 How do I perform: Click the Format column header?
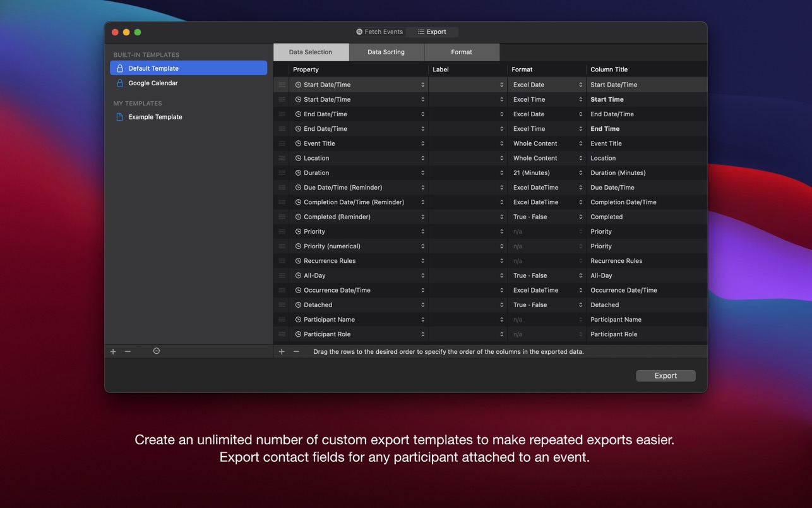(x=547, y=70)
